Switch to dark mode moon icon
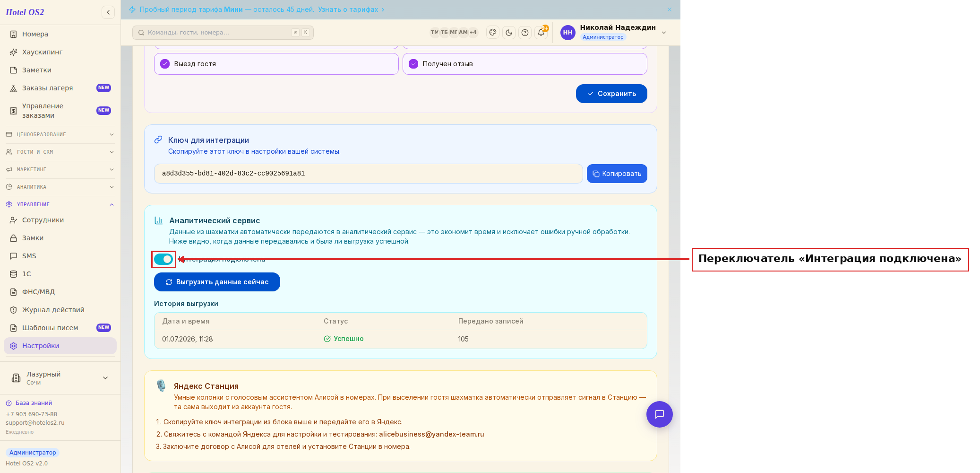The width and height of the screenshot is (980, 473). tap(509, 33)
